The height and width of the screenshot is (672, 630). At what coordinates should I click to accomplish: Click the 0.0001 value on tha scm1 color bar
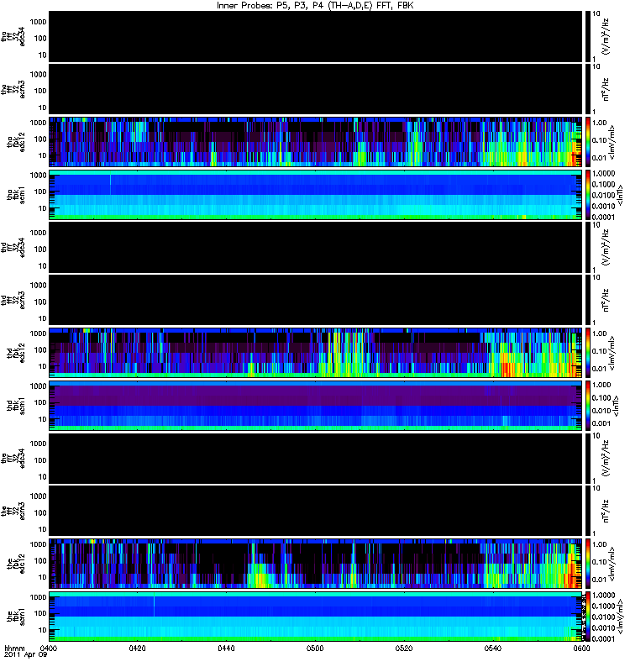tap(603, 217)
